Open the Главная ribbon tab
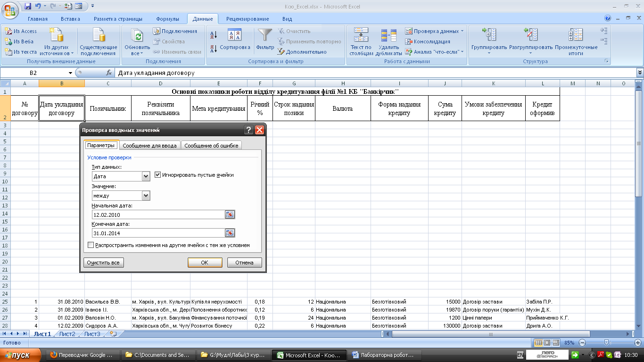The width and height of the screenshot is (644, 362). [38, 19]
